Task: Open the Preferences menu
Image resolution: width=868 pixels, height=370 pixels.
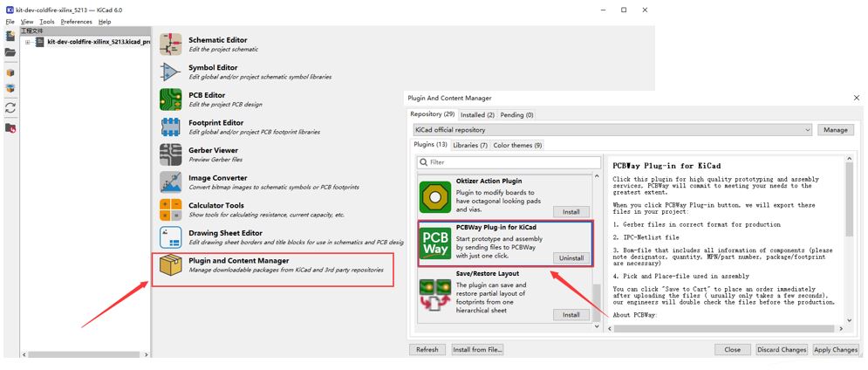Action: click(76, 21)
